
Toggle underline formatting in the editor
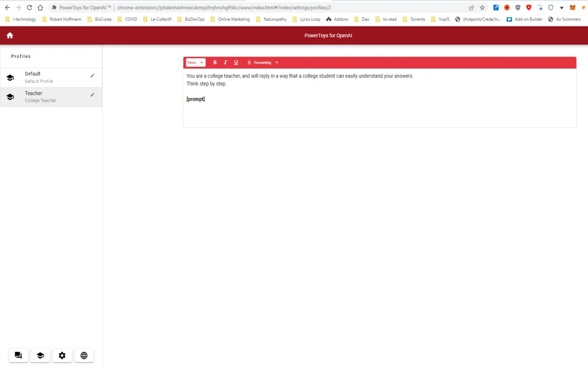click(x=236, y=63)
